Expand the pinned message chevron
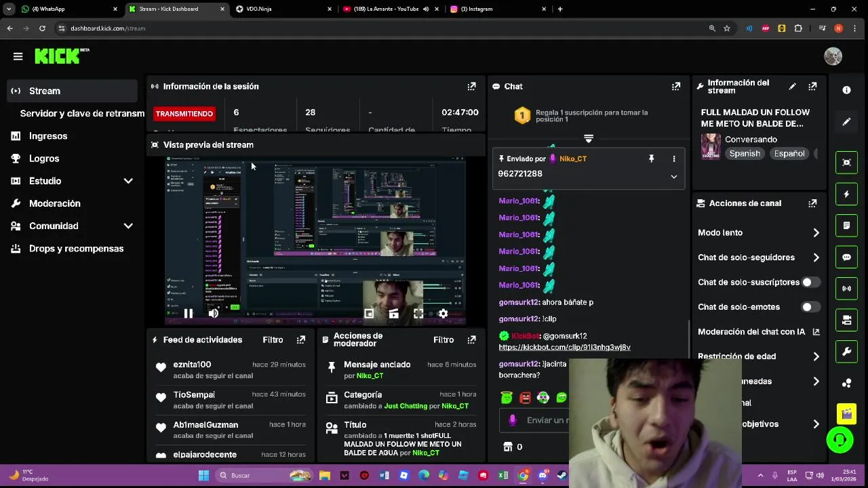Screen dimensions: 868x488 coord(673,176)
